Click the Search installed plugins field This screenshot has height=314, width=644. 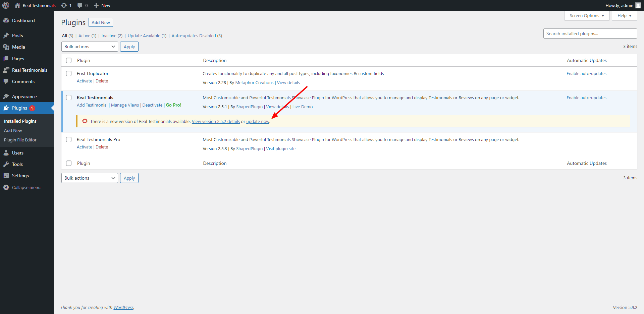click(590, 34)
